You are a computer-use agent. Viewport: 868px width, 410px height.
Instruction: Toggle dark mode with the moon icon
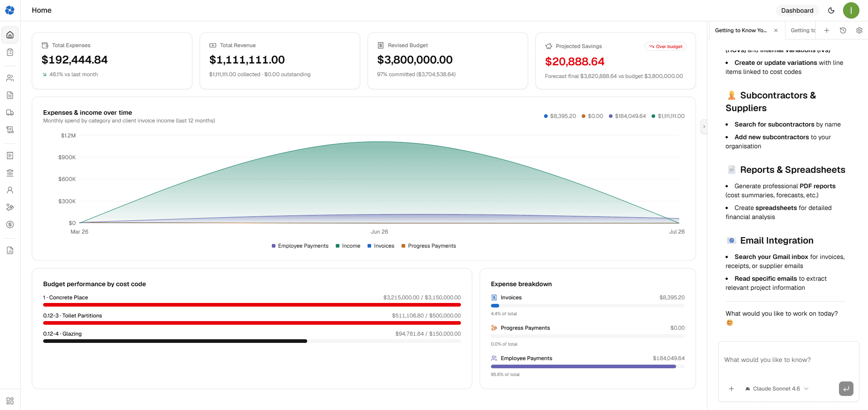point(831,10)
